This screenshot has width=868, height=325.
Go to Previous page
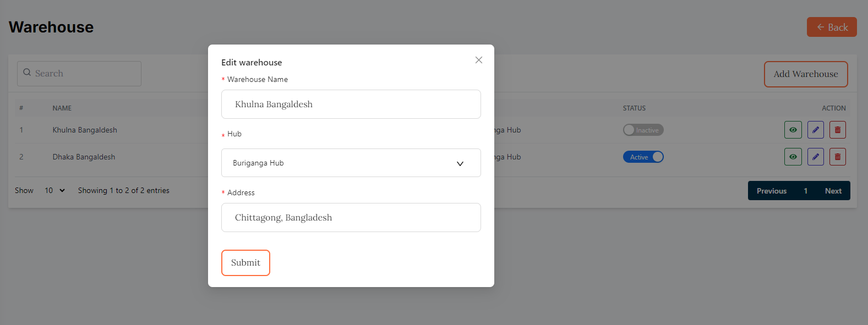[771, 191]
